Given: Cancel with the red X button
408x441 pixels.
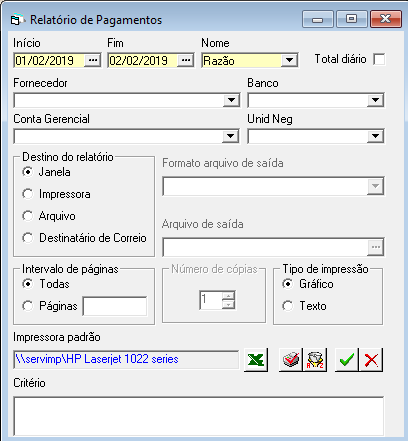Looking at the screenshot, I should [x=371, y=360].
